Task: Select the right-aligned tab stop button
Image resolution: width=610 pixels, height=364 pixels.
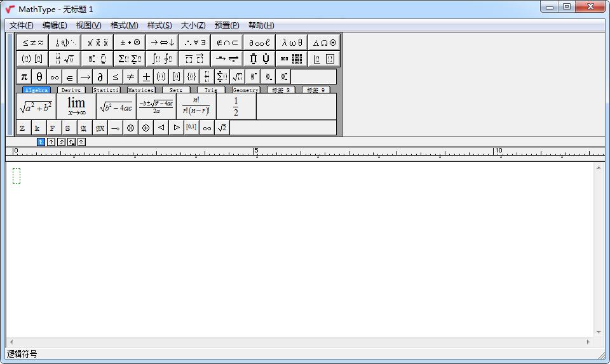Action: tap(61, 142)
